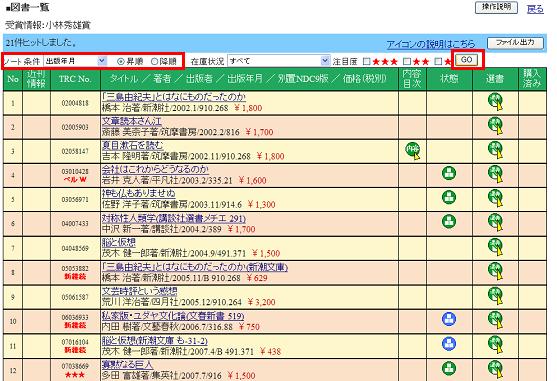
Task: Check the two-star 注目度 checkbox
Action: pyautogui.click(x=407, y=61)
